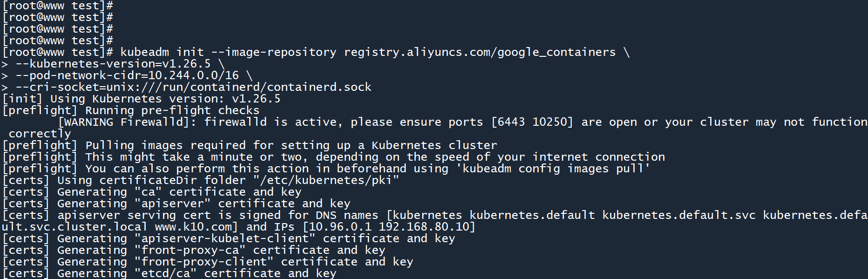Viewport: 868px width, 279px height.
Task: Click the www.k10.com DNS name
Action: point(196,227)
